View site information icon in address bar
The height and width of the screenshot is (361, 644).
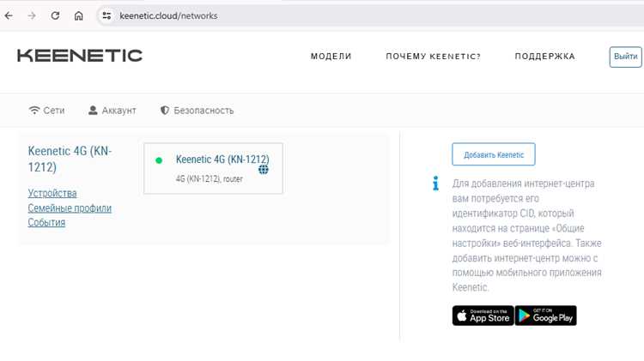[106, 16]
